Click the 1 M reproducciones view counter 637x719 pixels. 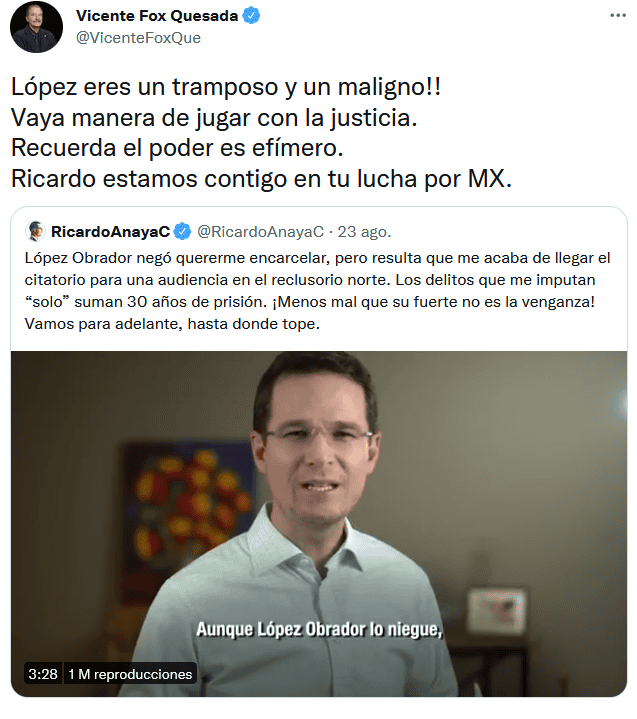130,674
